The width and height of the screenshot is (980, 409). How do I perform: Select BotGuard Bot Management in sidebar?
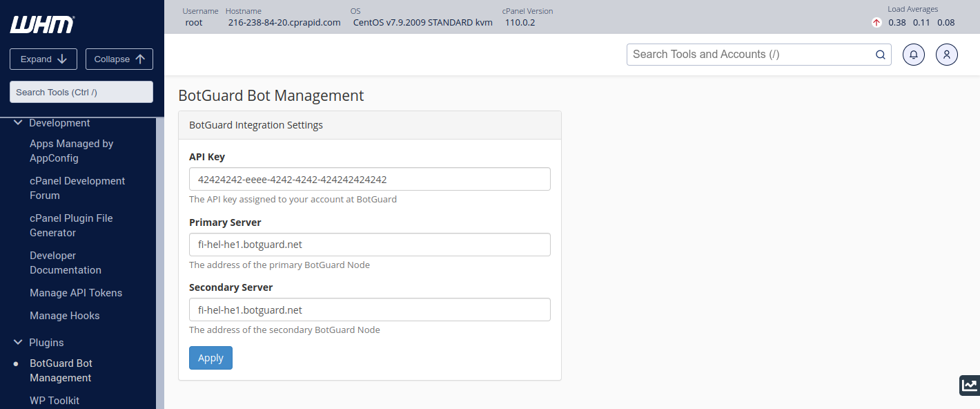coord(61,370)
